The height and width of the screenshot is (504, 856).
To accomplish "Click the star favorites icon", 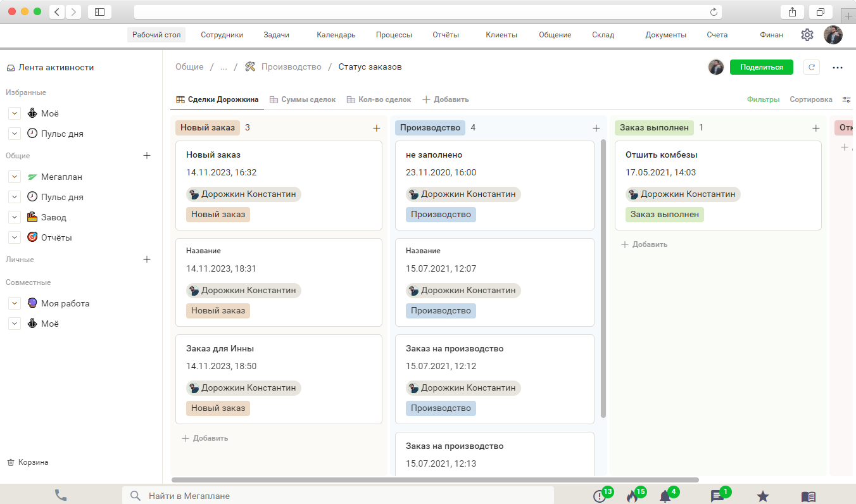I will pos(763,496).
